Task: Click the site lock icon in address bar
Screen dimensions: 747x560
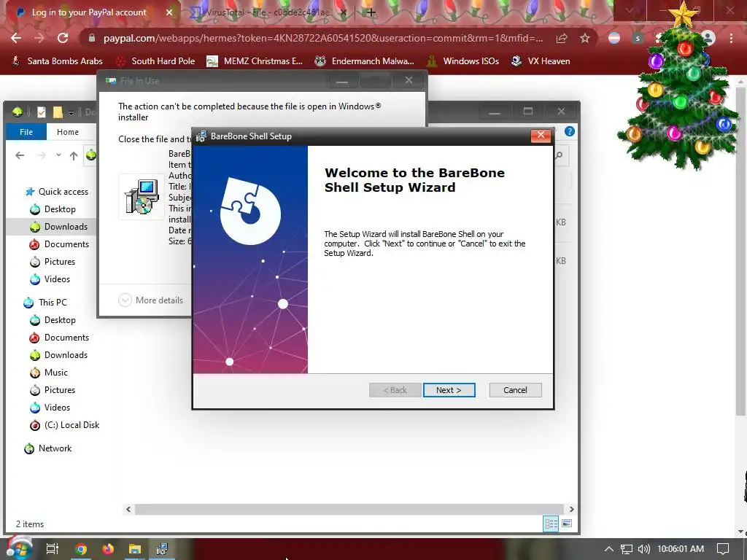Action: click(x=92, y=38)
